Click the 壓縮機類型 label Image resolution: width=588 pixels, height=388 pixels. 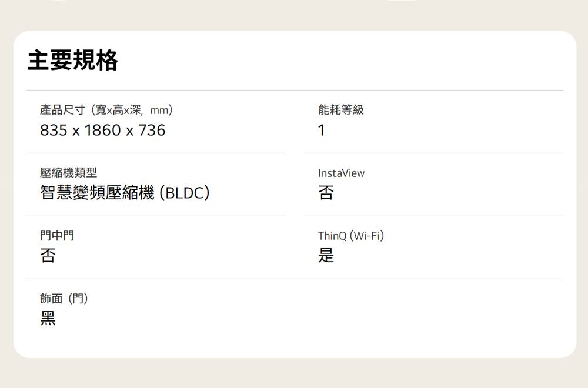click(69, 173)
